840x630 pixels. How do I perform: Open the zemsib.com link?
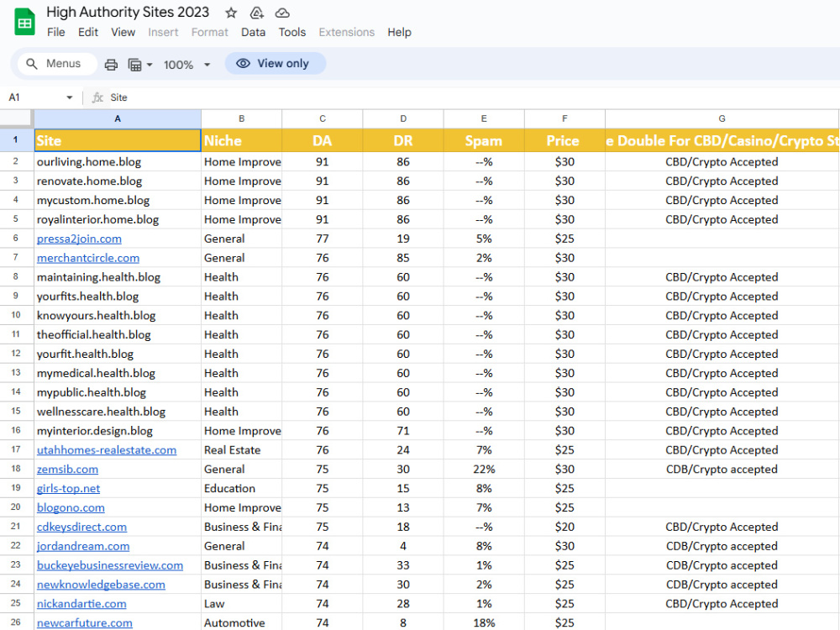coord(67,470)
